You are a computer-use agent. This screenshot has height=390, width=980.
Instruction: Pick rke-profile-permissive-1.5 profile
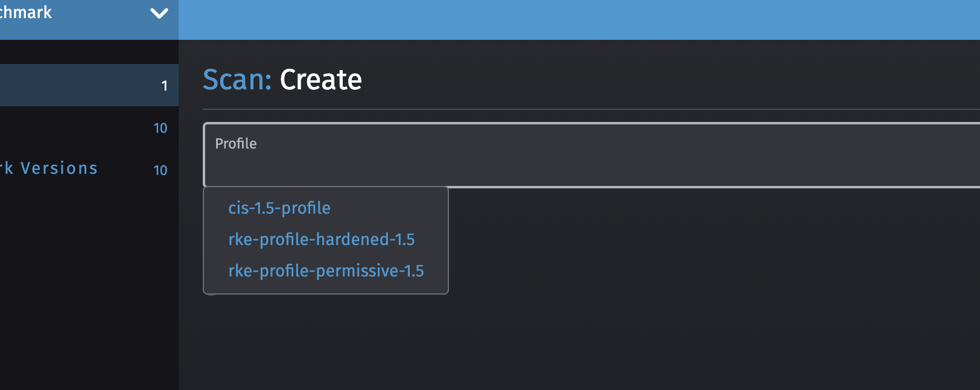point(326,271)
